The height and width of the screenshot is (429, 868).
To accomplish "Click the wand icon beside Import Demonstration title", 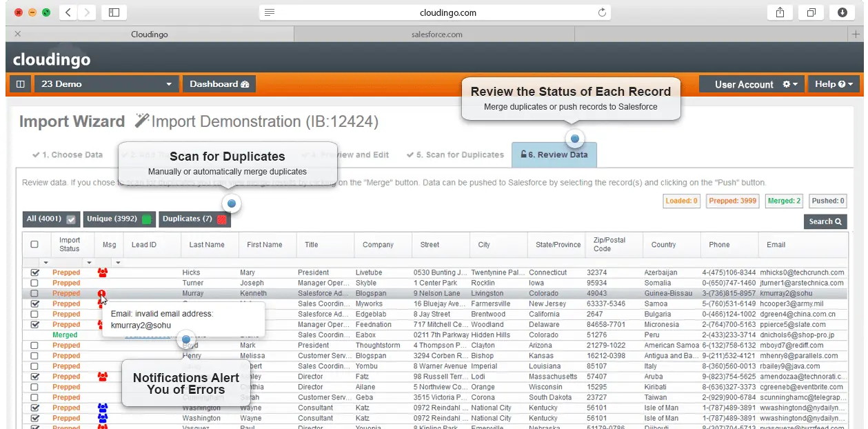I will click(142, 121).
